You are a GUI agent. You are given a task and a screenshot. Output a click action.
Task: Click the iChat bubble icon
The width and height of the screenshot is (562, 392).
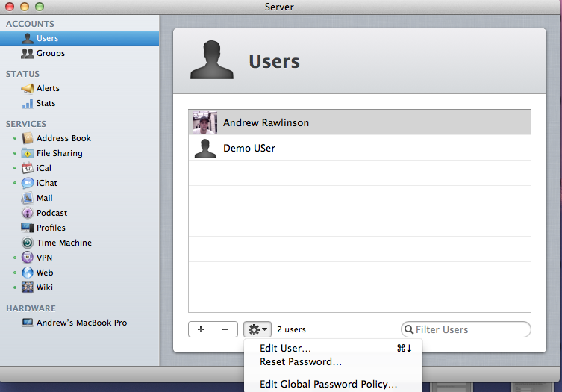27,183
